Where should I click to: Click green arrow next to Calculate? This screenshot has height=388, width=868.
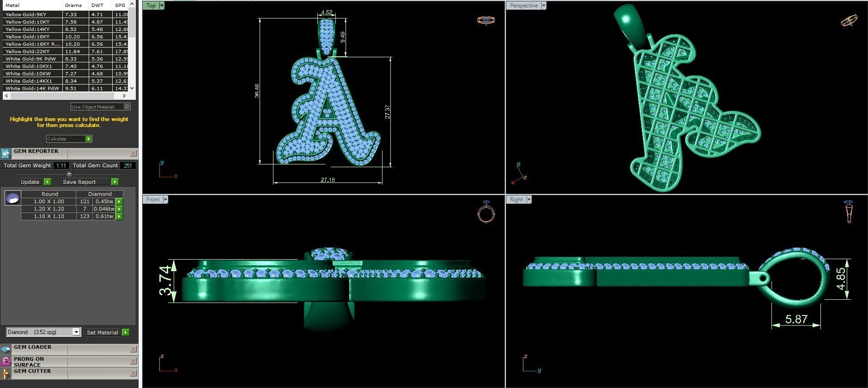point(89,139)
